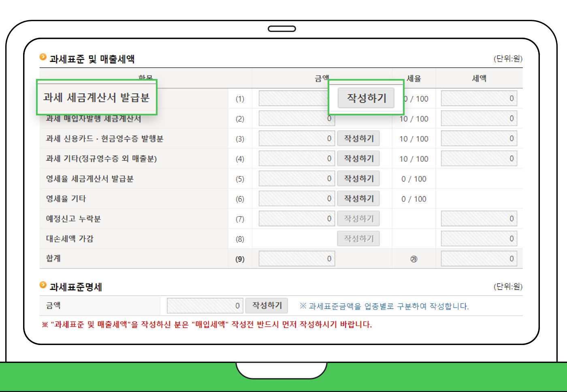Open 작성하기 for 과세 신용카드·현금영수증 발행분
The image size is (567, 392).
pyautogui.click(x=358, y=138)
